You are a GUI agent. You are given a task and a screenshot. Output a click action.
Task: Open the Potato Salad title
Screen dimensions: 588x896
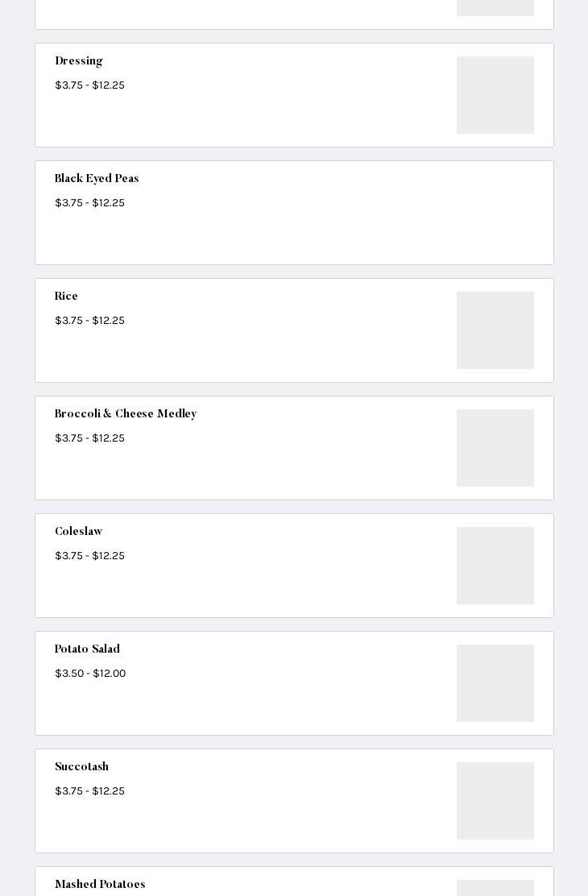pos(87,649)
